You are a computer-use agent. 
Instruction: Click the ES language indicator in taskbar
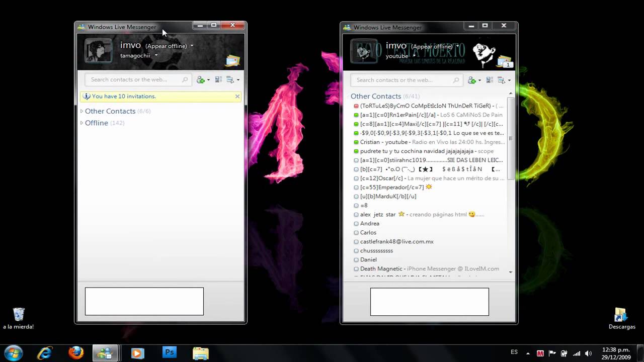tap(514, 353)
